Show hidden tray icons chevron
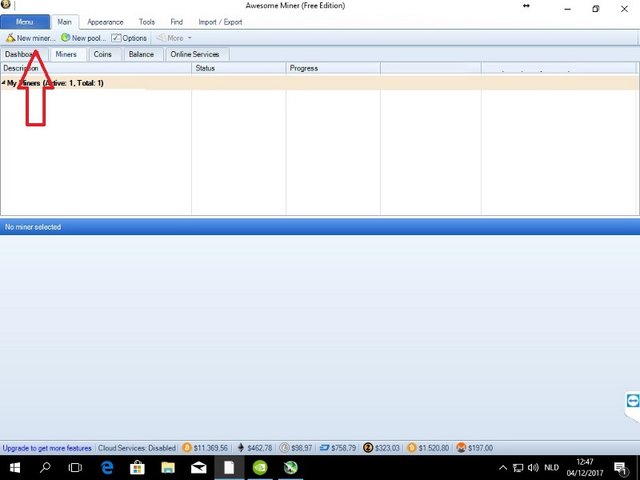Image resolution: width=640 pixels, height=480 pixels. (x=503, y=468)
